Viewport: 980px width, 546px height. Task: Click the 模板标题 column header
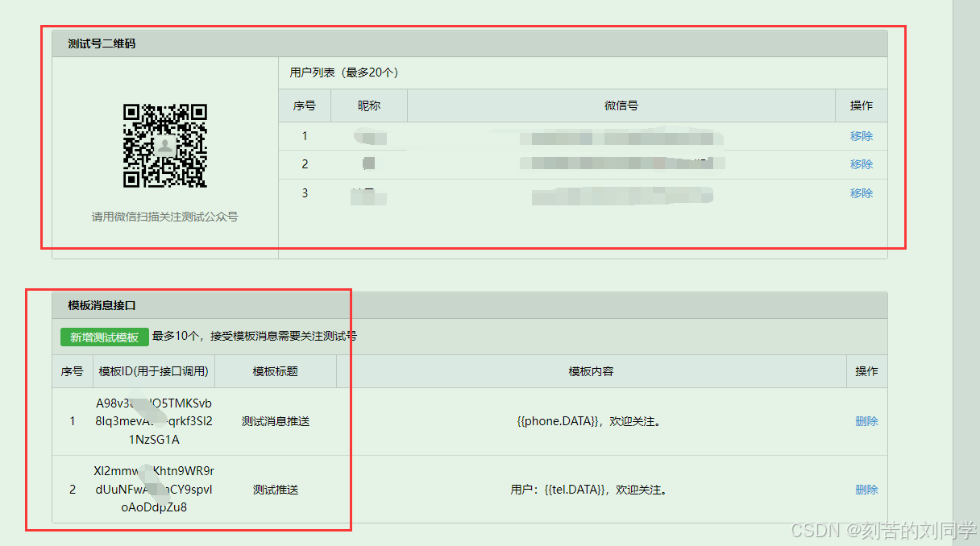click(x=276, y=371)
